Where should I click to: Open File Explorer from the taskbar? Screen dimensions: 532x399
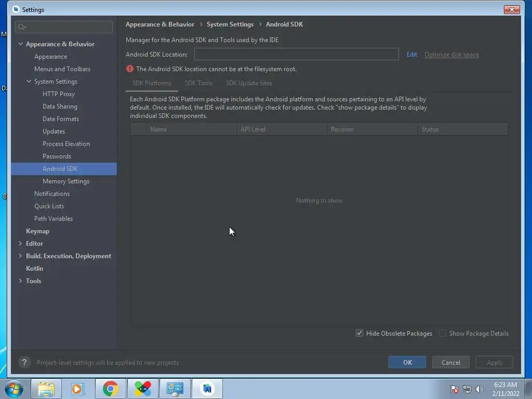(x=46, y=389)
